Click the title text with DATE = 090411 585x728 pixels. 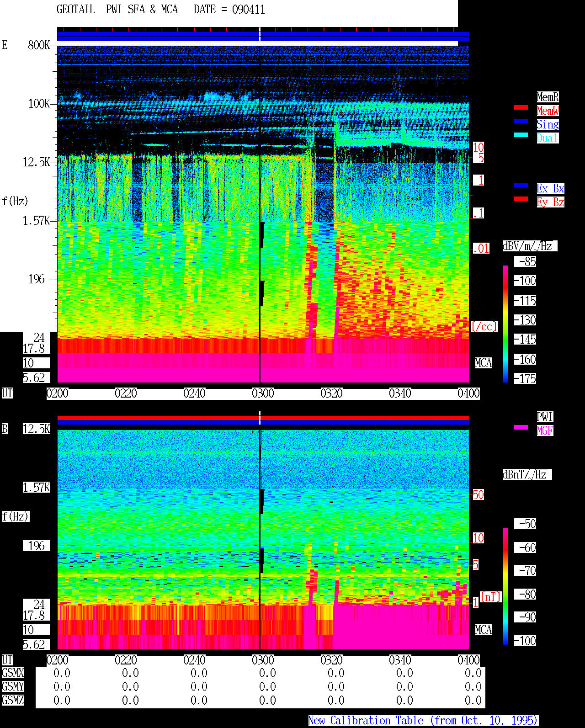tap(161, 9)
